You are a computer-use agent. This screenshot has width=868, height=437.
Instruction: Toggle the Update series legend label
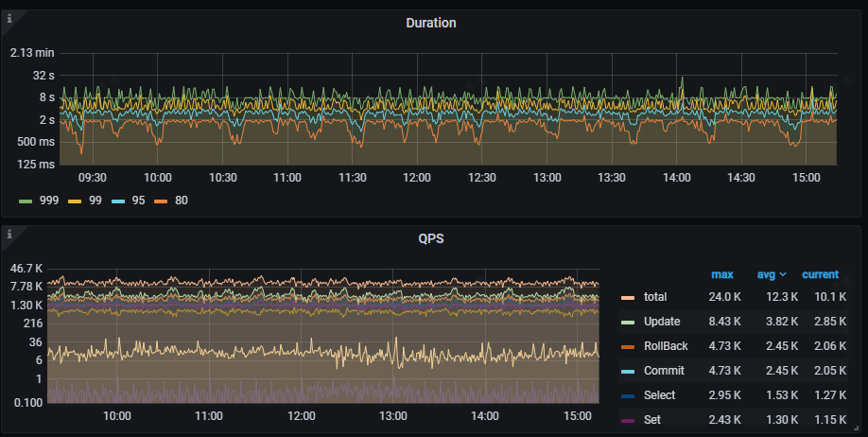(x=661, y=322)
